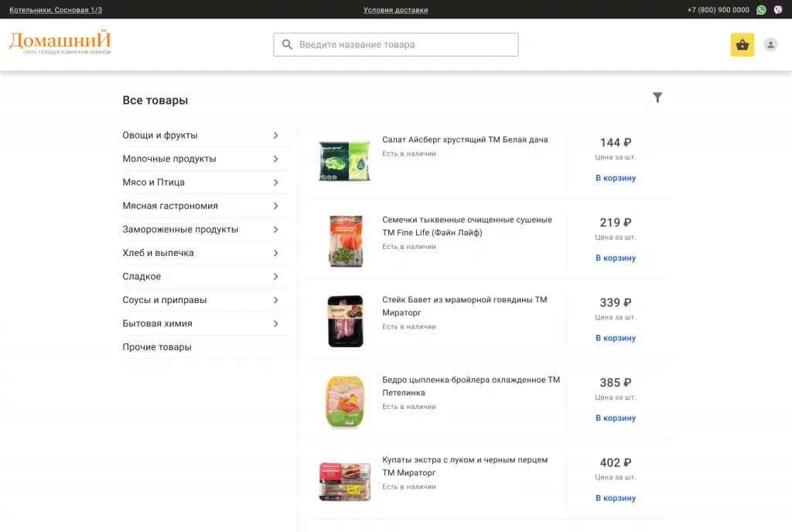792x532 pixels.
Task: Open the product filter funnel icon
Action: (x=657, y=97)
